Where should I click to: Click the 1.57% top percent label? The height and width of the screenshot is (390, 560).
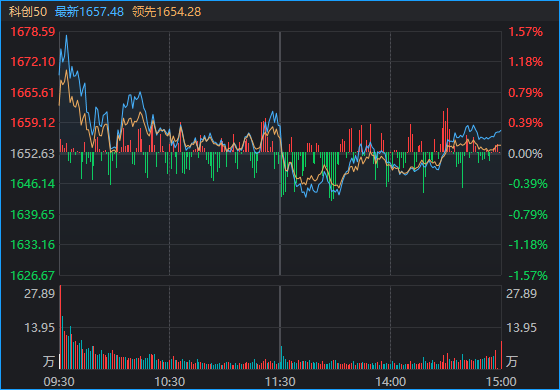coord(526,32)
